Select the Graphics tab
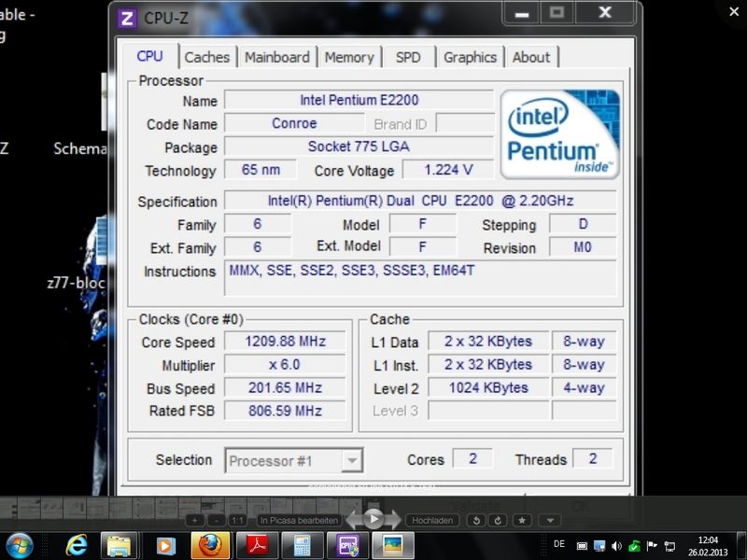Screen dimensions: 747x560 click(470, 57)
